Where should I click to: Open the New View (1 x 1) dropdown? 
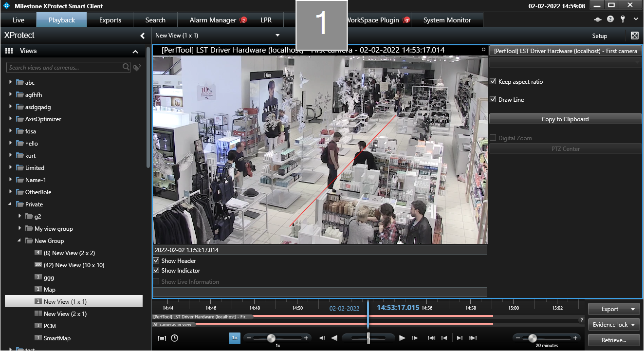(x=277, y=36)
